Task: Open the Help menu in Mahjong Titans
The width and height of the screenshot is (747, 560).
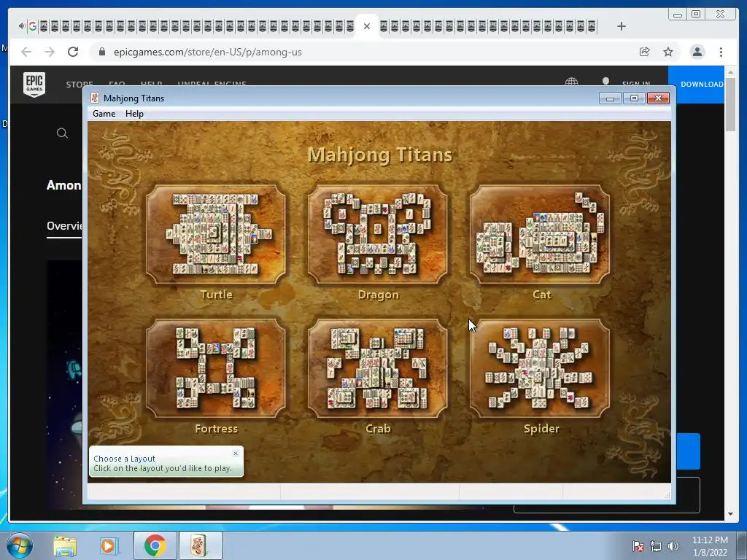Action: [134, 114]
